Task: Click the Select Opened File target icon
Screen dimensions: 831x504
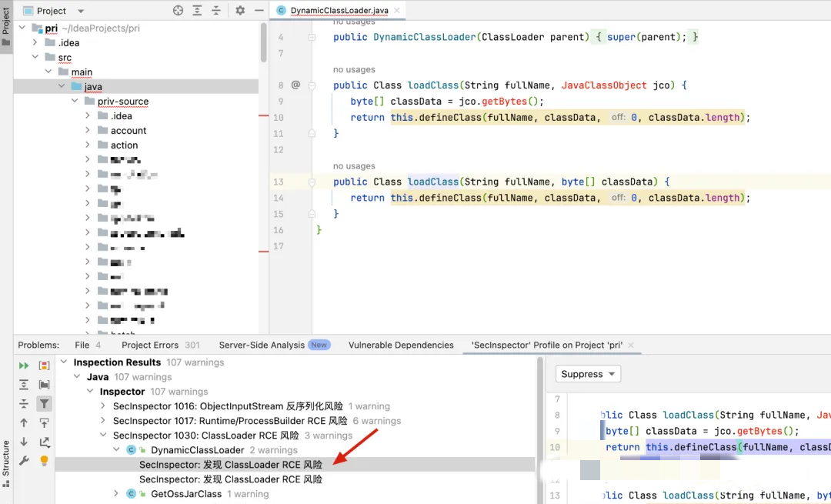Action: [x=178, y=10]
